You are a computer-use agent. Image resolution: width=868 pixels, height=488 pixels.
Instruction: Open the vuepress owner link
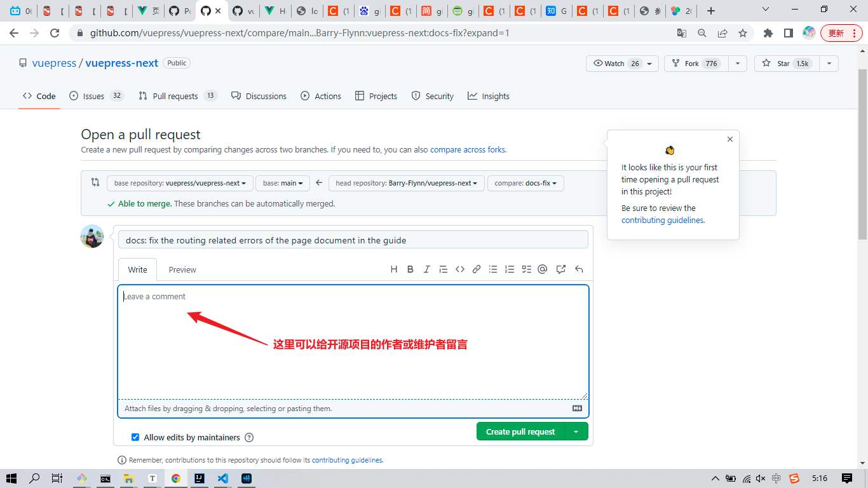(x=54, y=63)
